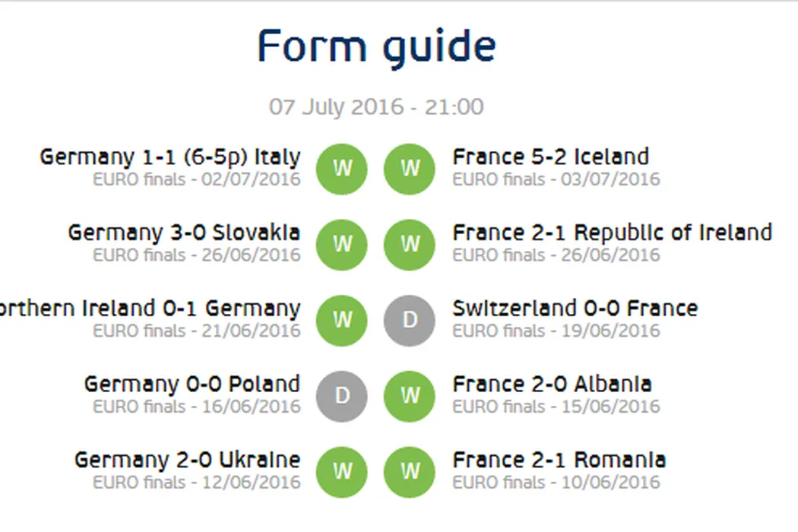Open the France 2-0 Albania result
Viewport: 798px width, 532px height.
(552, 385)
